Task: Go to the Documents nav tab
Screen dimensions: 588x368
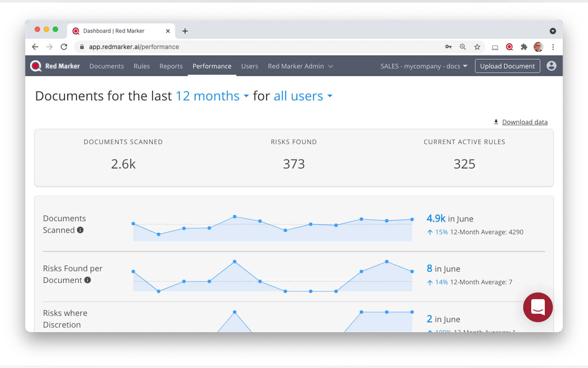Action: tap(106, 66)
